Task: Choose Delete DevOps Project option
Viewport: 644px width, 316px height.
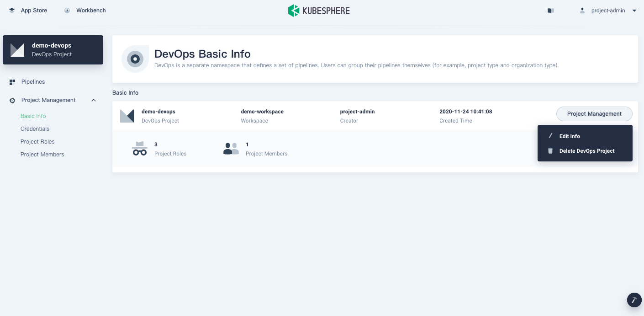Action: click(586, 151)
